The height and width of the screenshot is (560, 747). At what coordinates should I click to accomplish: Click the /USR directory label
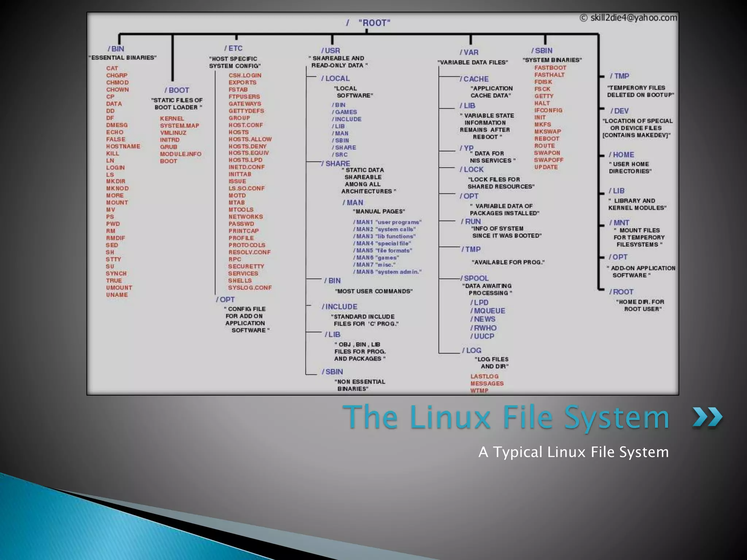pyautogui.click(x=330, y=51)
